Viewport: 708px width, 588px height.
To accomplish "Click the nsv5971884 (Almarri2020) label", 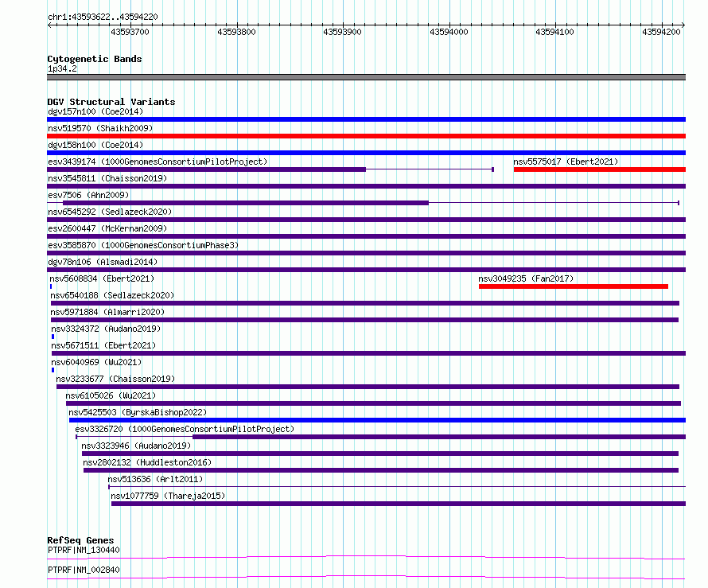I will [107, 312].
